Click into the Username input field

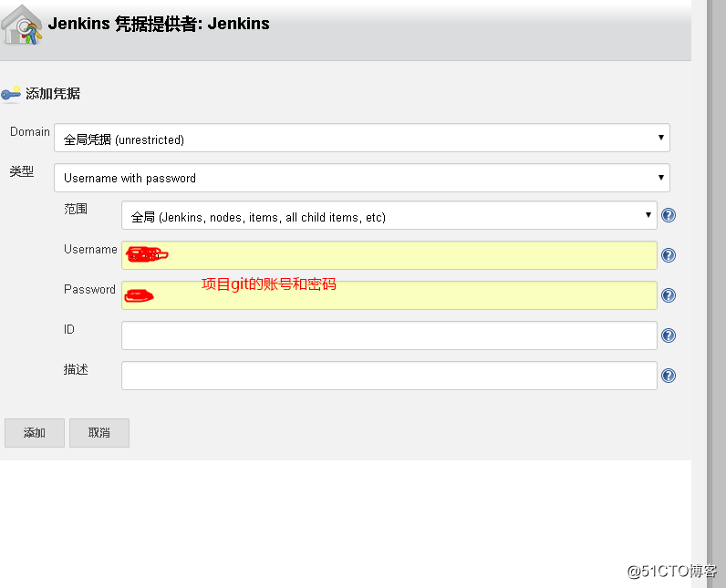click(389, 255)
